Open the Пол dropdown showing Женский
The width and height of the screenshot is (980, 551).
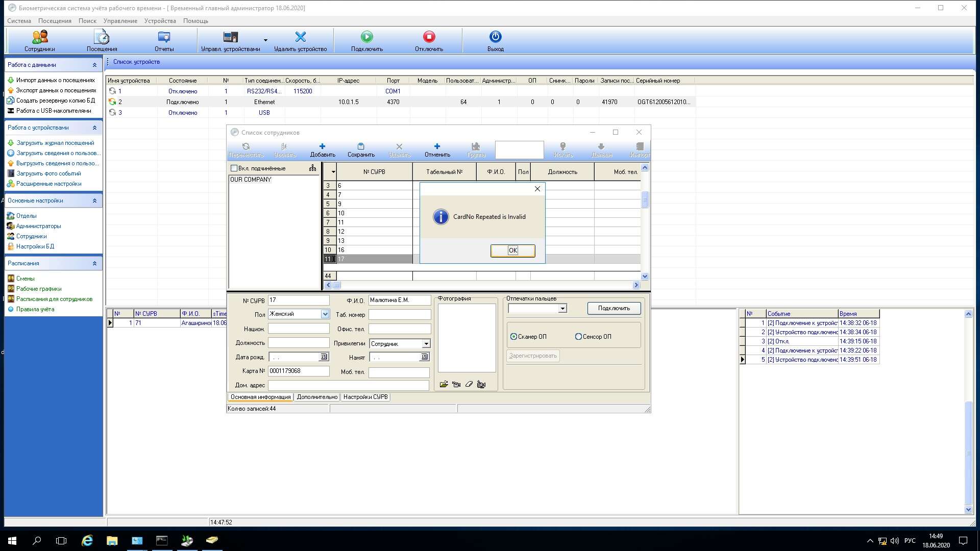click(x=325, y=314)
